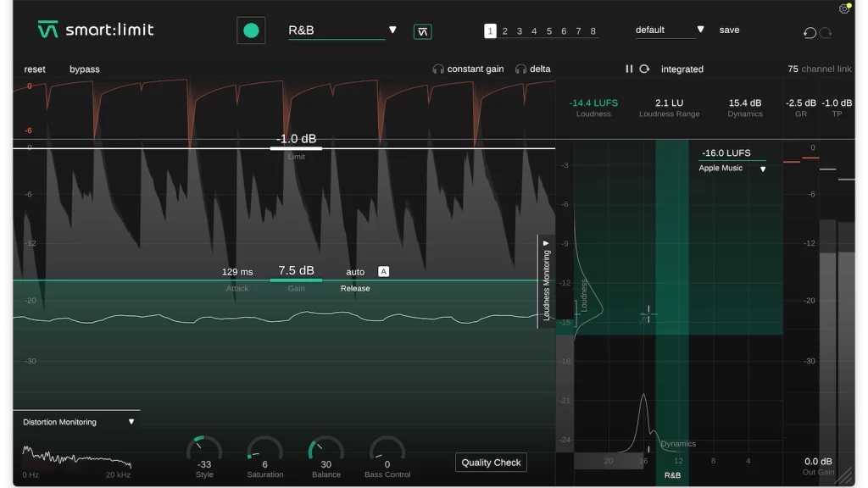The image size is (868, 488).
Task: Click the sonible profile icon beside R&B
Action: coord(421,30)
